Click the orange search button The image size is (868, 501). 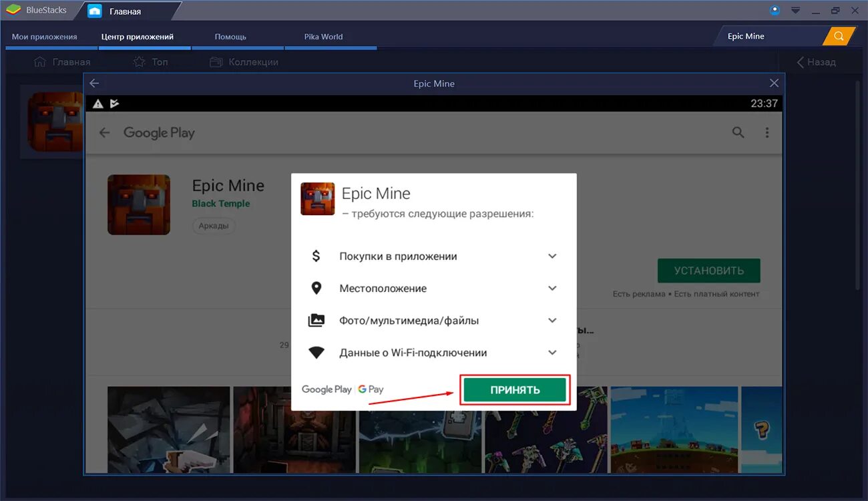pyautogui.click(x=839, y=36)
